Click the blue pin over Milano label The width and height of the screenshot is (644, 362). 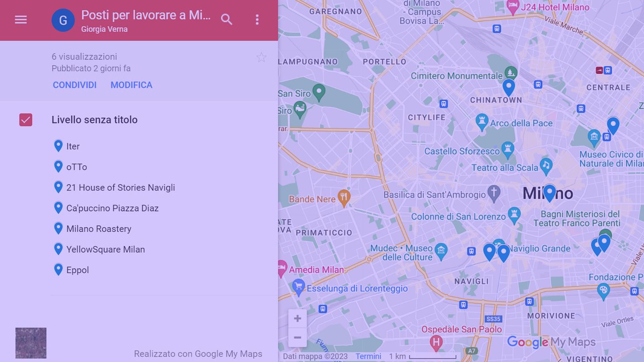[x=549, y=194]
